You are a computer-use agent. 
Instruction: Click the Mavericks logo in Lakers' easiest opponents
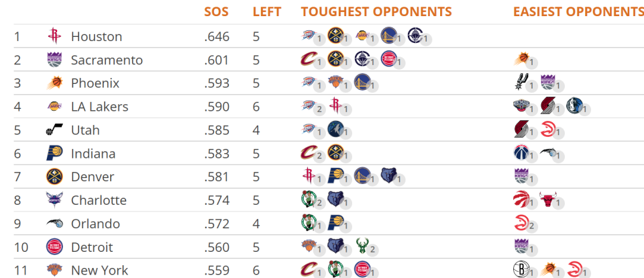coord(574,106)
